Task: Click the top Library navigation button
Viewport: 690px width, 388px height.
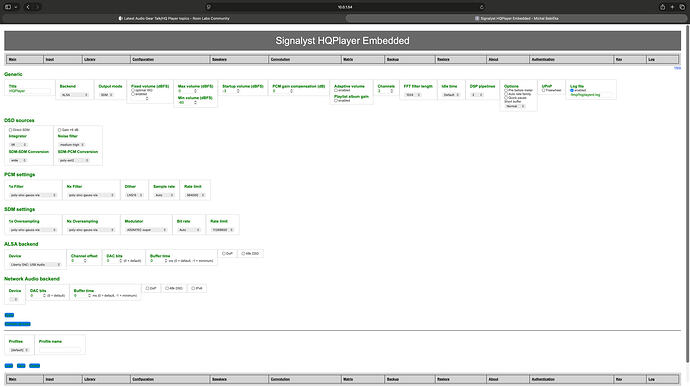Action: point(106,59)
